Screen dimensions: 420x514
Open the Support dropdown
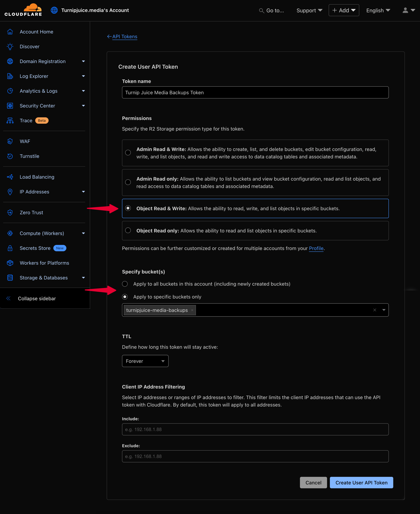pos(309,10)
